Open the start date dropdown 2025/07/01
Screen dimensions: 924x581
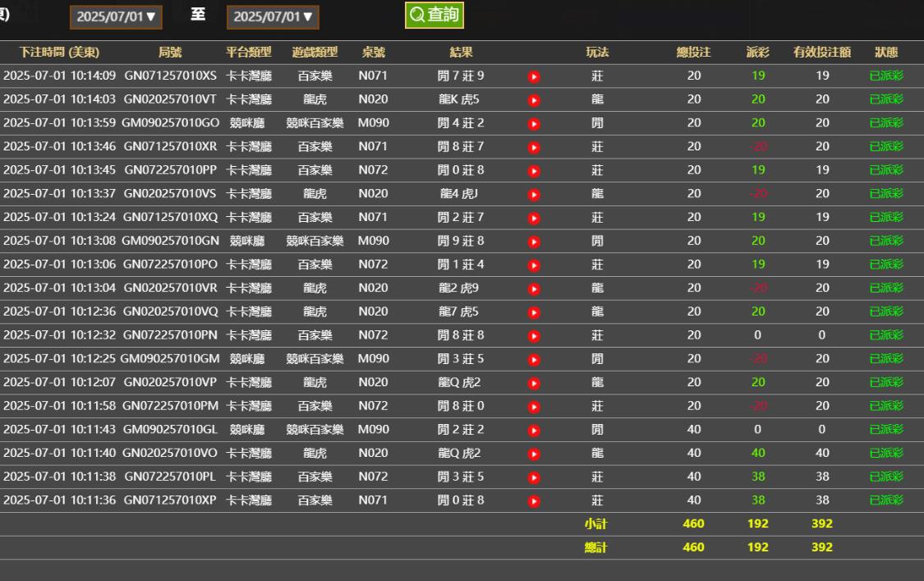click(x=116, y=17)
